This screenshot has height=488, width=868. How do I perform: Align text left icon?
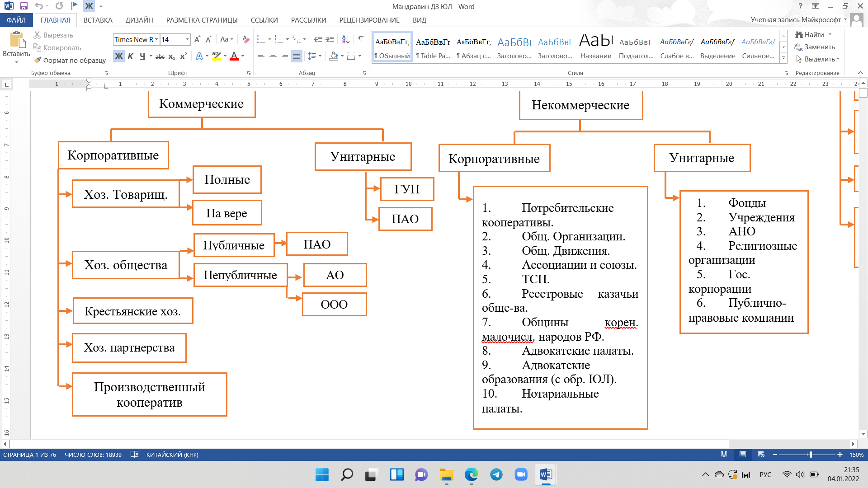(x=261, y=56)
